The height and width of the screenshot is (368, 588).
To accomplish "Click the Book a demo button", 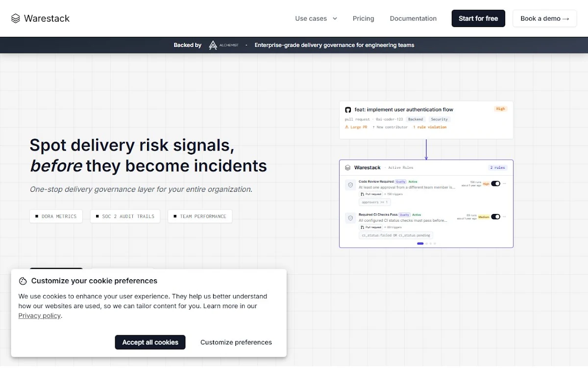I will (545, 19).
